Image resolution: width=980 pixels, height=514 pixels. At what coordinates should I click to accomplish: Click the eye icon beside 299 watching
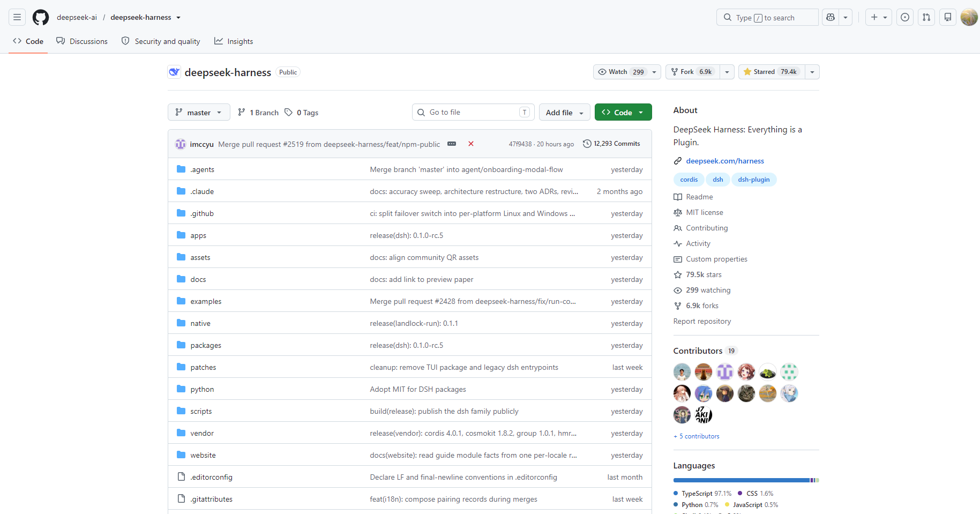tap(678, 290)
